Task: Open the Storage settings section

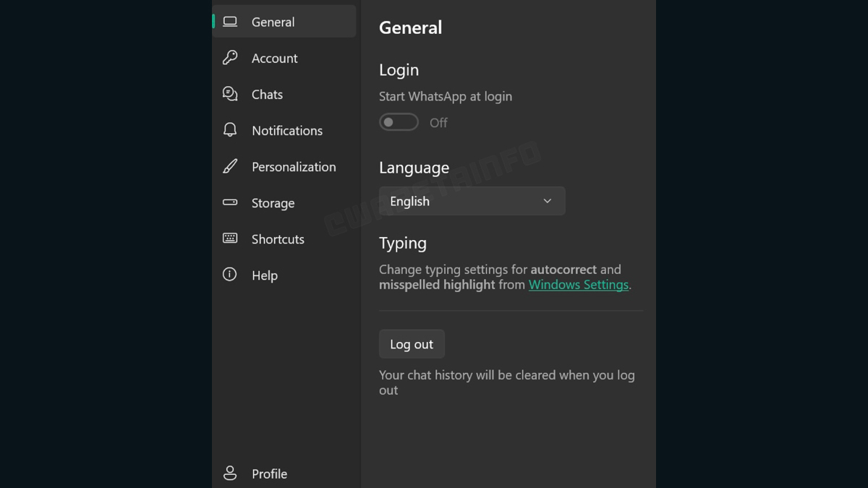Action: click(x=273, y=203)
